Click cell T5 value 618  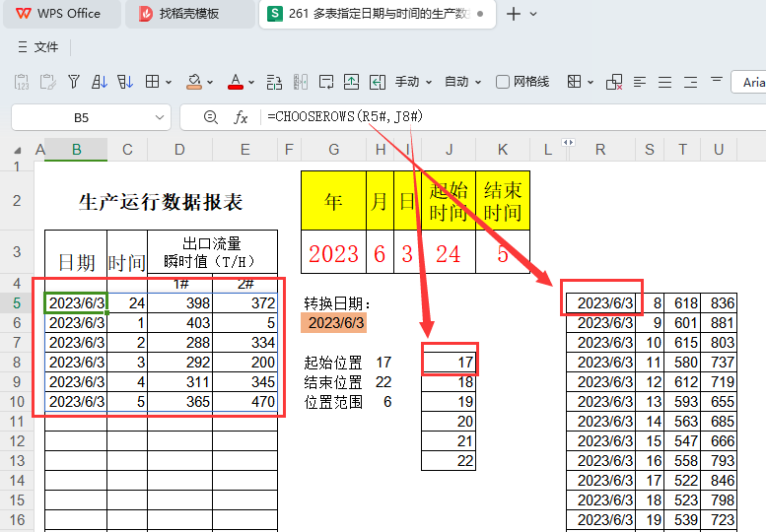coord(682,303)
